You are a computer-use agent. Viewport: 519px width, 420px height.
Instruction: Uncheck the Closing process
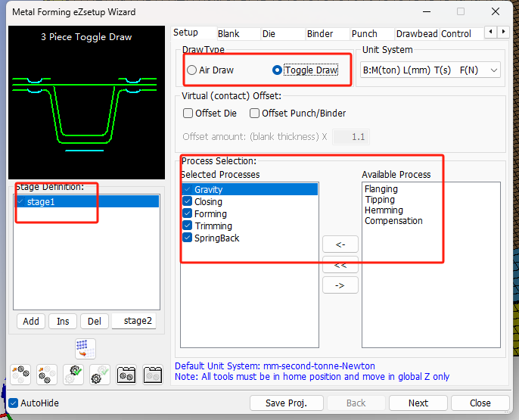pos(188,201)
